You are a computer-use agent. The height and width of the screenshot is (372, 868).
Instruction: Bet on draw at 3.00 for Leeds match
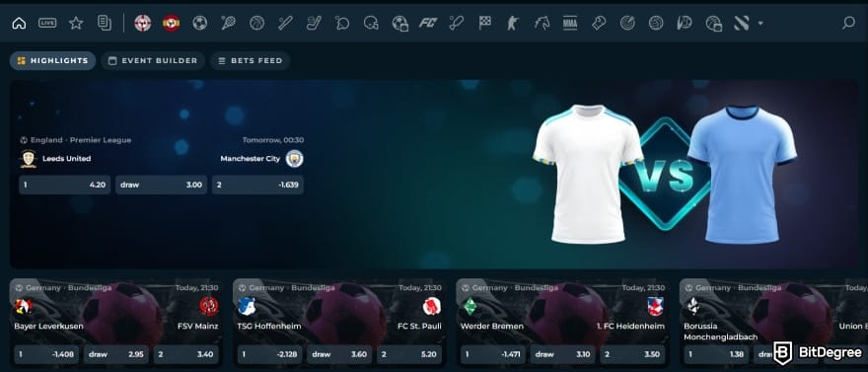tap(161, 185)
